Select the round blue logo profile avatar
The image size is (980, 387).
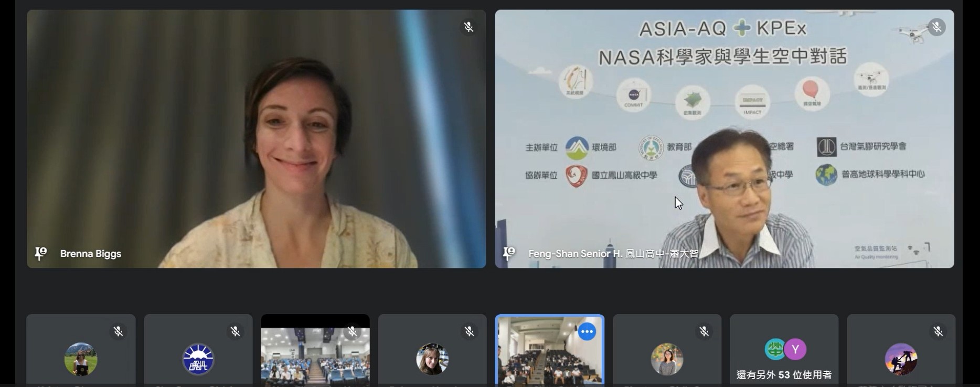198,359
